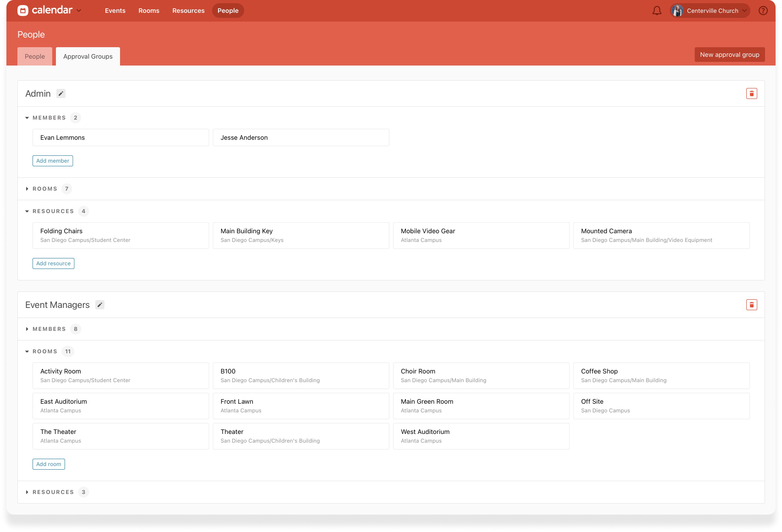Open the notifications bell

656,11
